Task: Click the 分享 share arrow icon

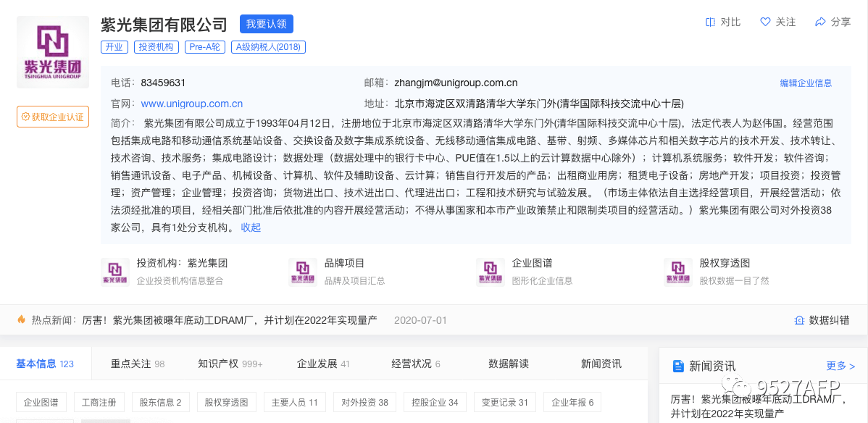Action: pyautogui.click(x=820, y=22)
